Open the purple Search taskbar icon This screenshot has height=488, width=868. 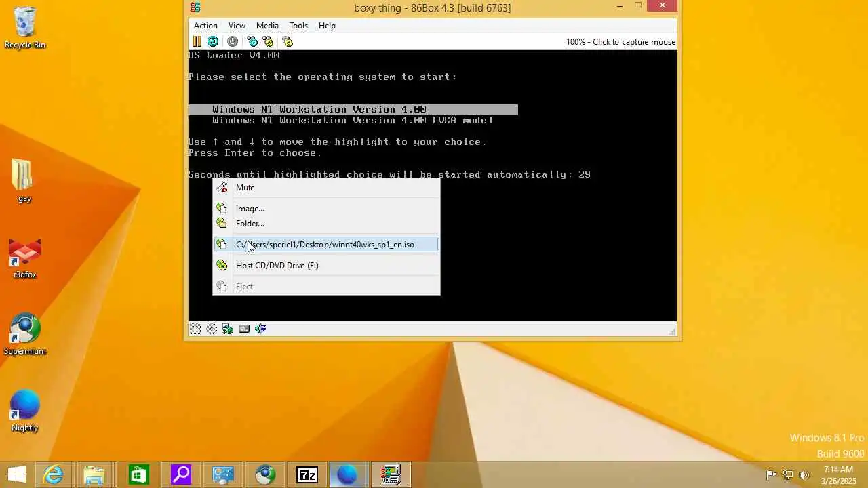point(180,475)
